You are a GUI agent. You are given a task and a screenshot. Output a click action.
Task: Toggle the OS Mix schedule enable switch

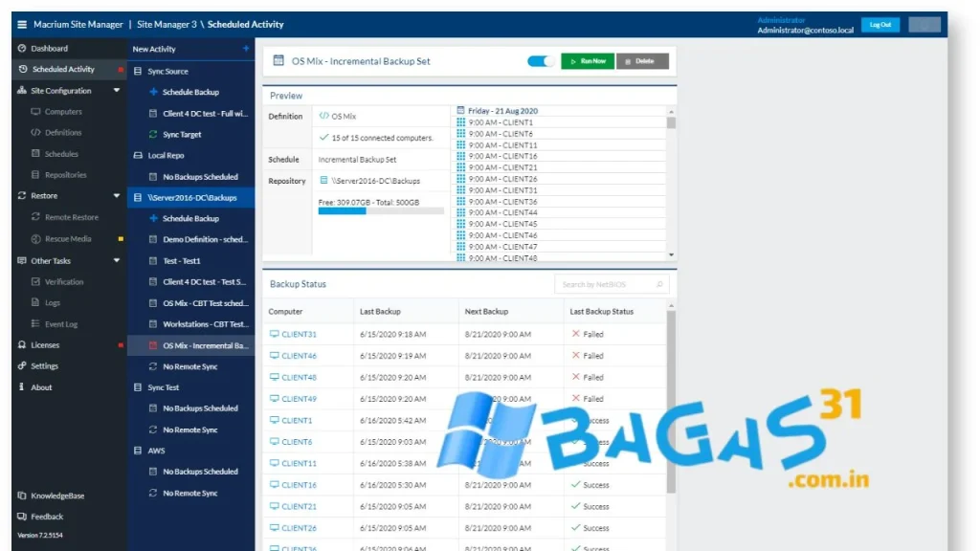pos(541,61)
